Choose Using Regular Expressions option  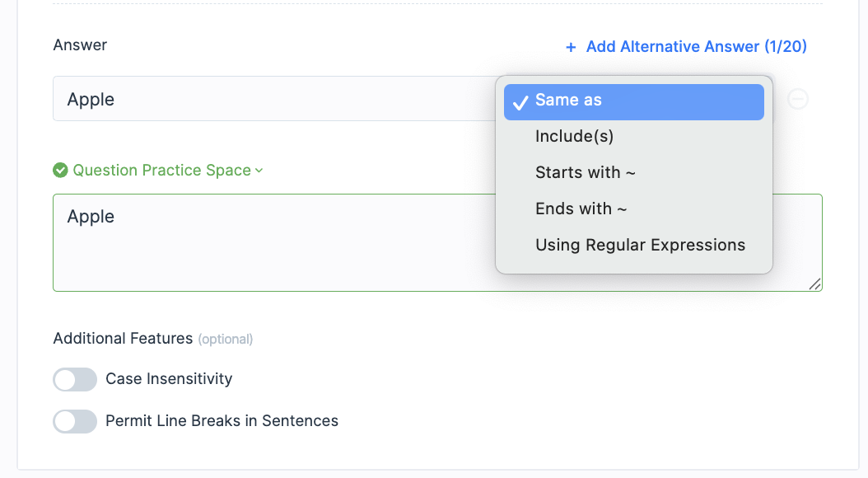click(x=640, y=246)
